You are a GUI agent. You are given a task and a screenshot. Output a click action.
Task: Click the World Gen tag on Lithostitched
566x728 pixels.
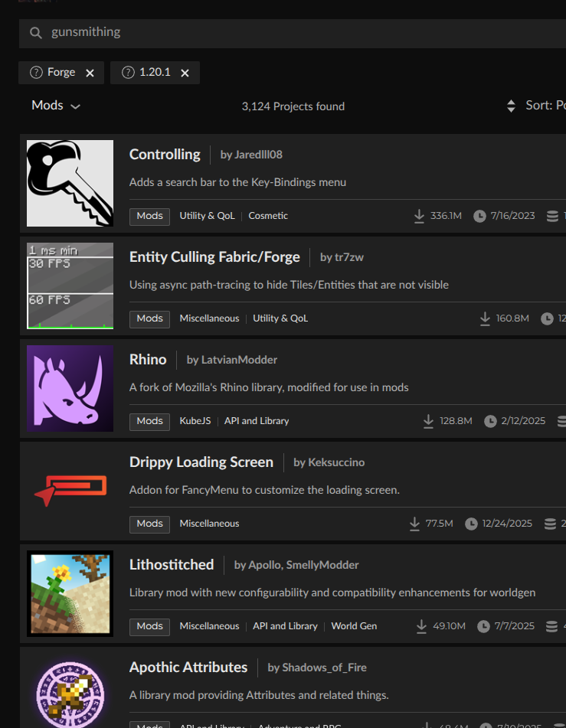354,626
